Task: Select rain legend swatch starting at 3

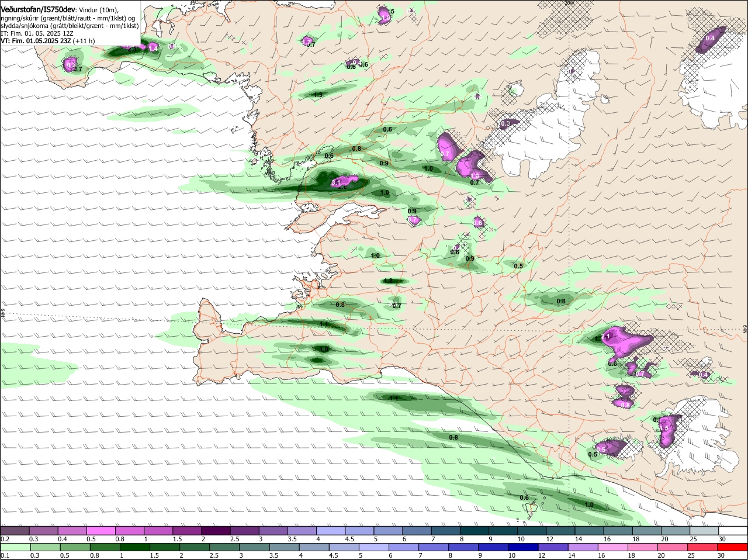Action: tap(254, 547)
